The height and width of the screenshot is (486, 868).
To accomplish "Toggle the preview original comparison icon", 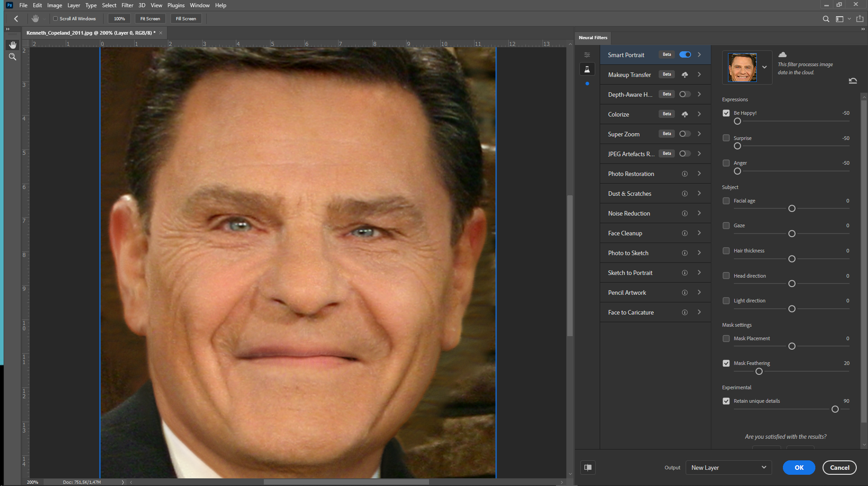I will pos(588,468).
